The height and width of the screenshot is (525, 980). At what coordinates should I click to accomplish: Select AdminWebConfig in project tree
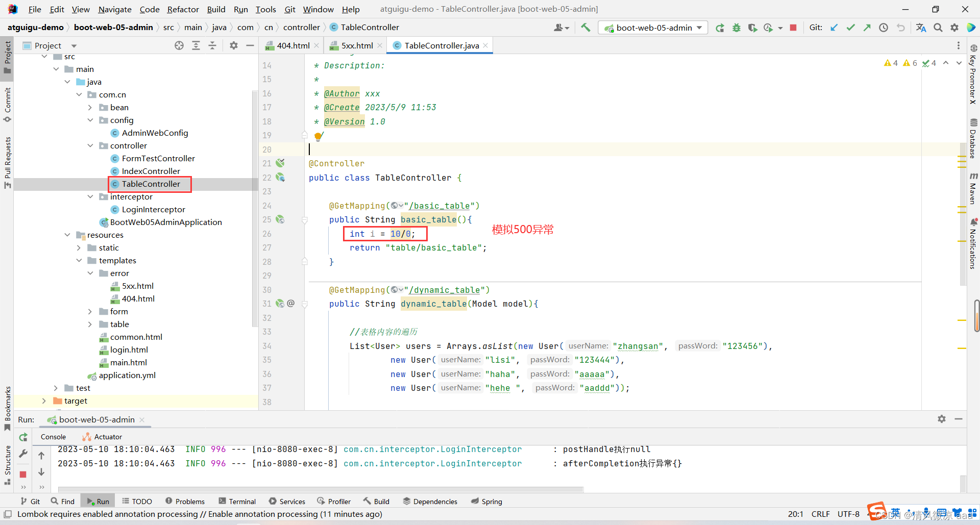tap(150, 133)
